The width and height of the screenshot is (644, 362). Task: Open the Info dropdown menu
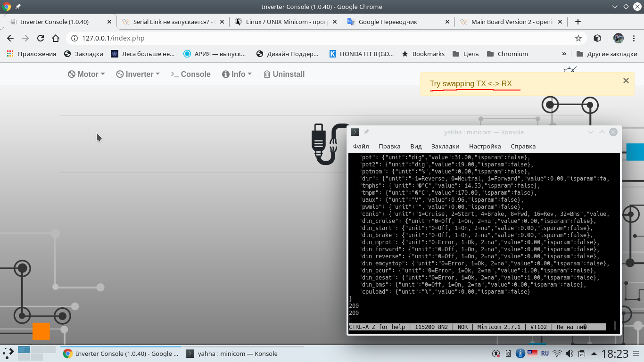tap(237, 74)
